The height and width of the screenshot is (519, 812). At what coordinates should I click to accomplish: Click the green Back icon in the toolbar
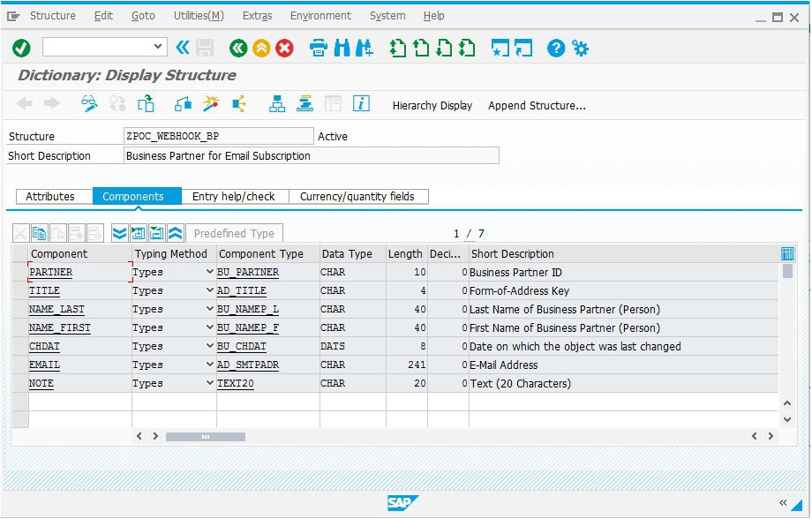[x=238, y=49]
